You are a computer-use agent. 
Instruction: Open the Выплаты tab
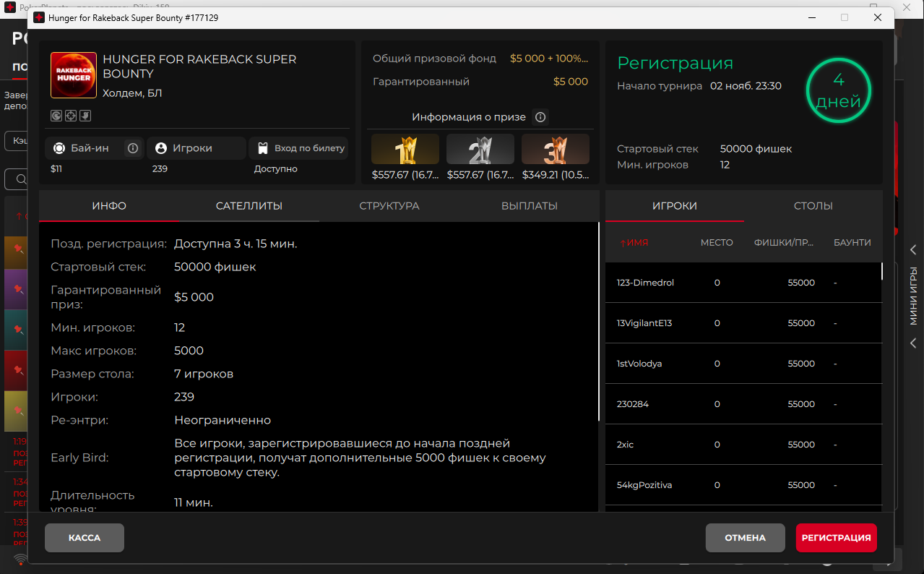click(530, 206)
